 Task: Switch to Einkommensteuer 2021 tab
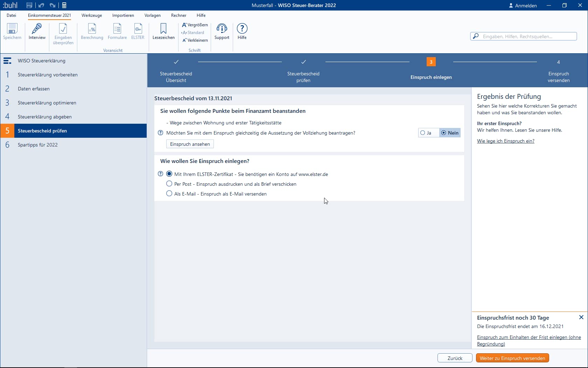[x=49, y=15]
